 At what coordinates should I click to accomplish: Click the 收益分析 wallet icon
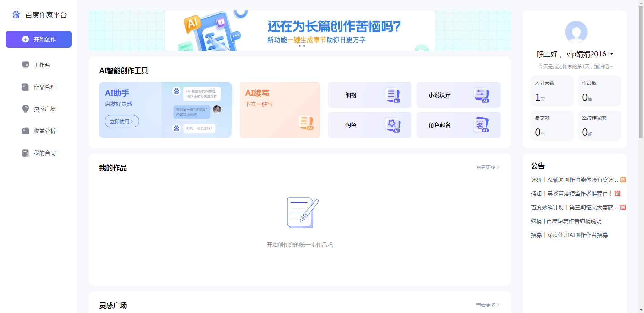(x=25, y=131)
